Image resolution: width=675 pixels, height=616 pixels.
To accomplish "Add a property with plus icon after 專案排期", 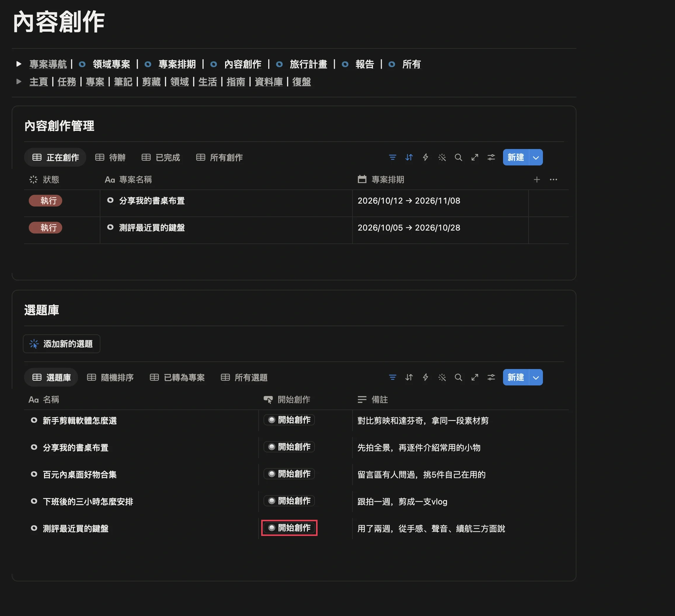I will [537, 180].
